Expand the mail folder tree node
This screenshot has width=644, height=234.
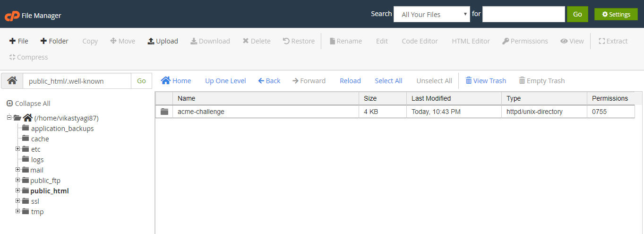[18, 170]
